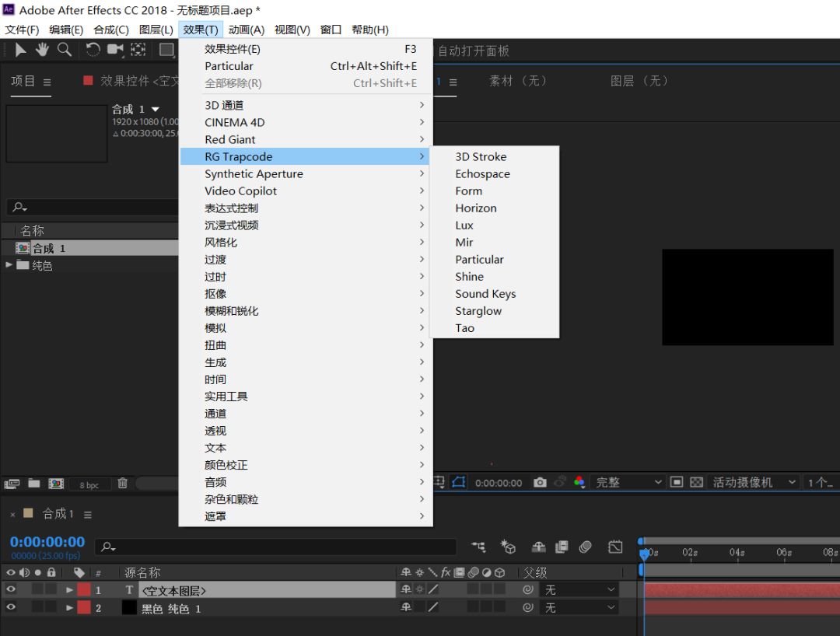Viewport: 840px width, 636px height.
Task: Toggle shy switch for 黑色 纯色 1 layer
Action: coord(406,608)
